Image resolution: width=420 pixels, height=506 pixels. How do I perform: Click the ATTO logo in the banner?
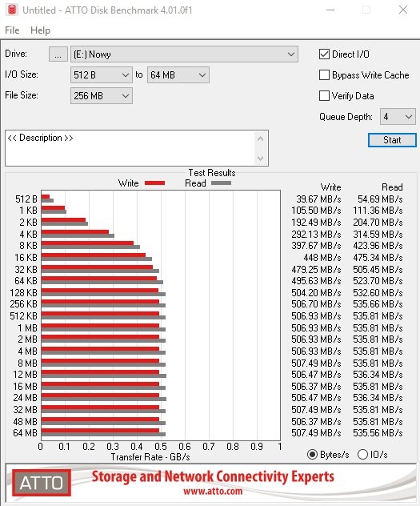pos(42,483)
